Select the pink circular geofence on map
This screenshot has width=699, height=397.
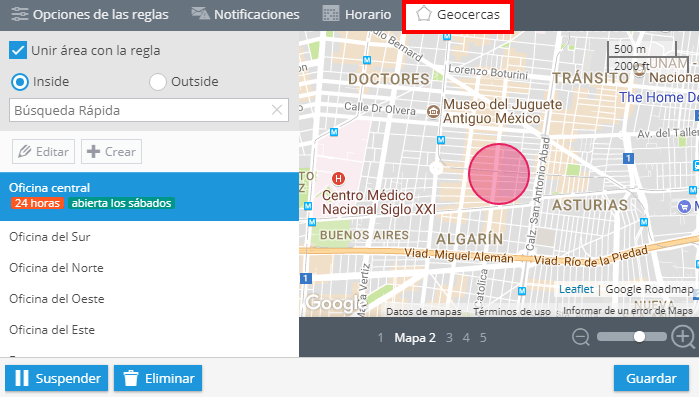pos(499,174)
